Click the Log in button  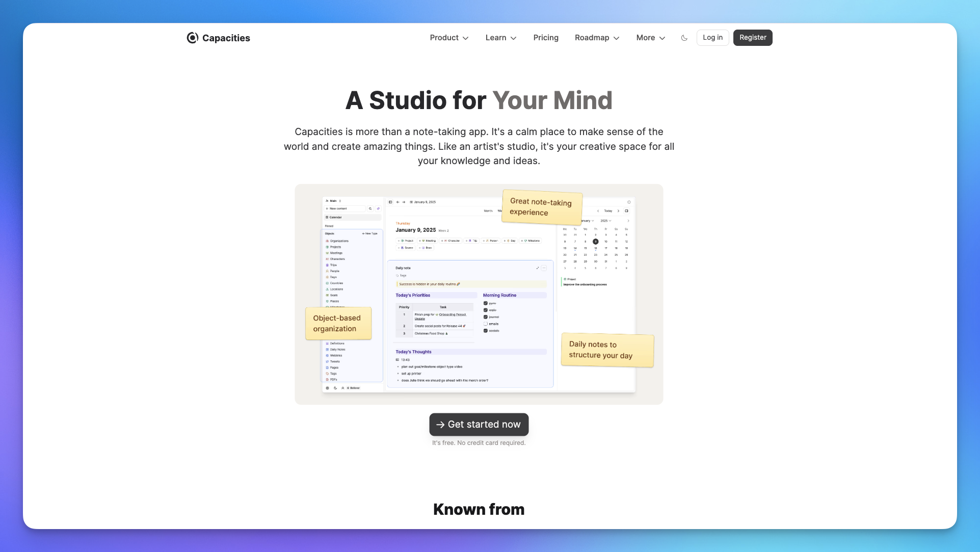(712, 38)
